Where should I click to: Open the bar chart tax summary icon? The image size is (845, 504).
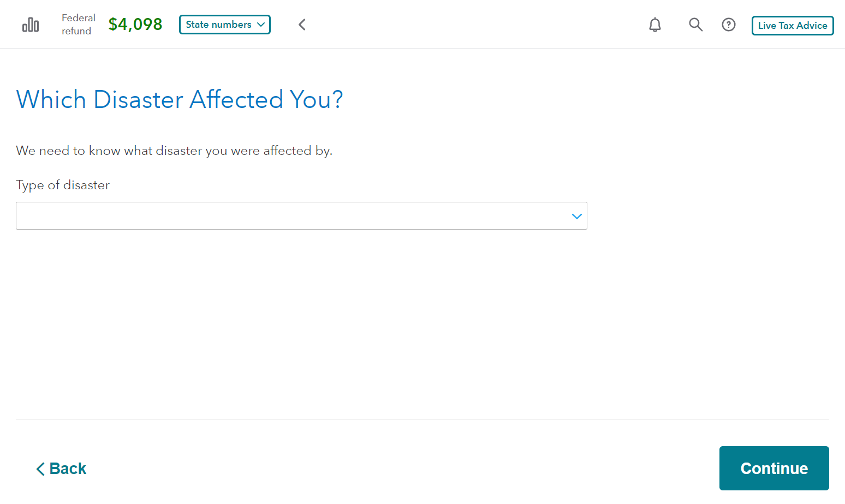click(x=31, y=25)
